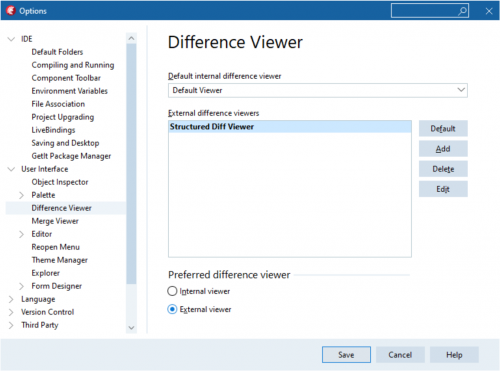Expand the Editor tree node
Image resolution: width=500 pixels, height=371 pixels.
tap(22, 234)
